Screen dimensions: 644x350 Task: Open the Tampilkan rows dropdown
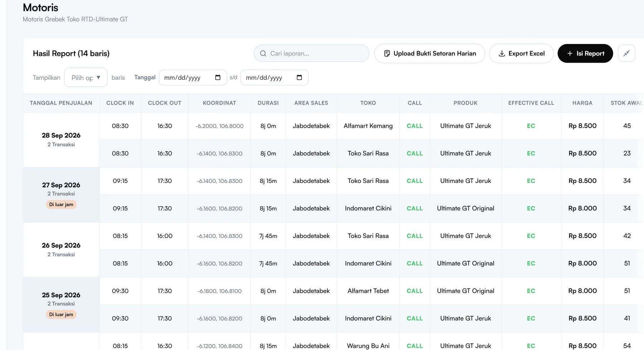pos(86,77)
